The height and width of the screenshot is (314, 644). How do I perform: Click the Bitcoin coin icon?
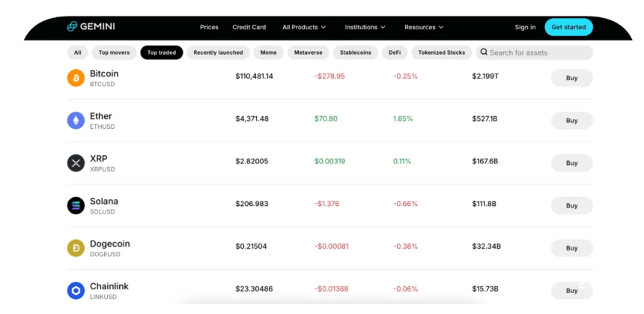[76, 78]
